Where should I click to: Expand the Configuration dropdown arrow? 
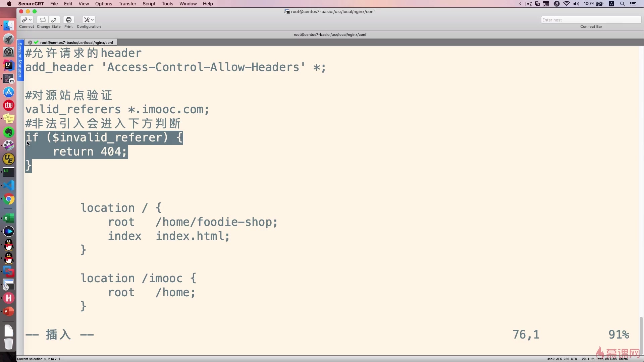point(93,20)
